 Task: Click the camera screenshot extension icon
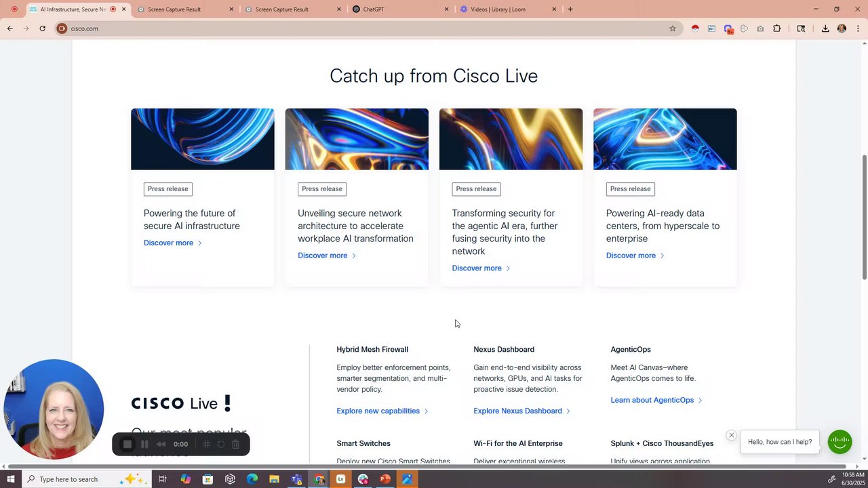760,28
